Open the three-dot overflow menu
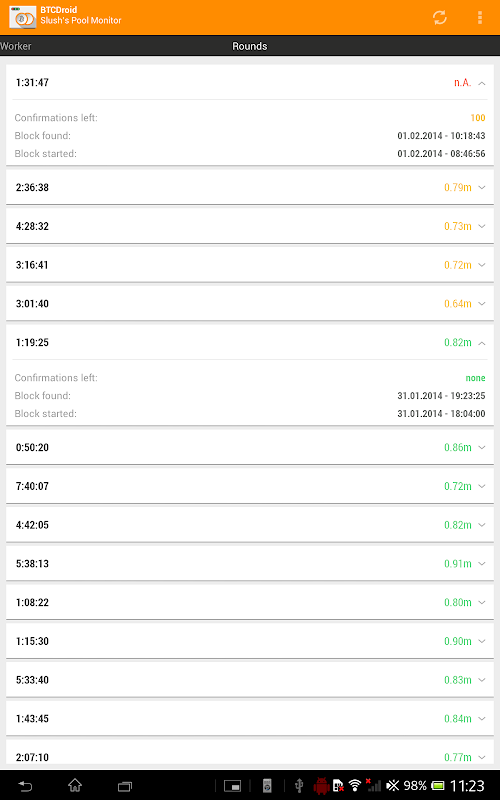The width and height of the screenshot is (500, 800). 480,18
